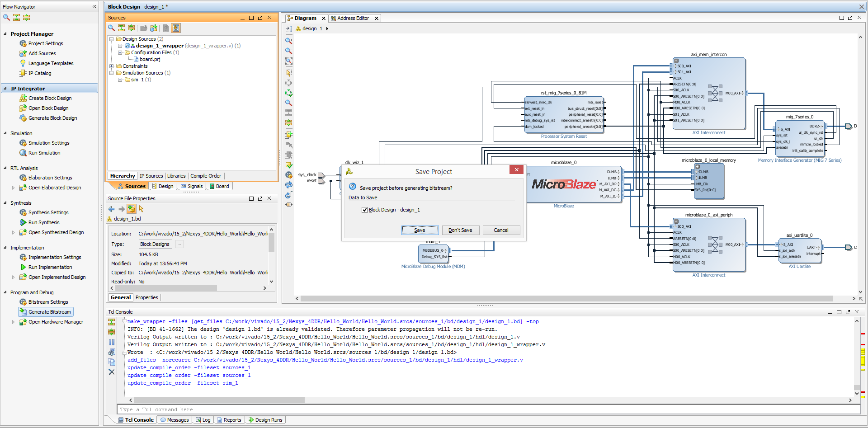868x428 pixels.
Task: Collapse the Design Sources tree node
Action: [111, 39]
